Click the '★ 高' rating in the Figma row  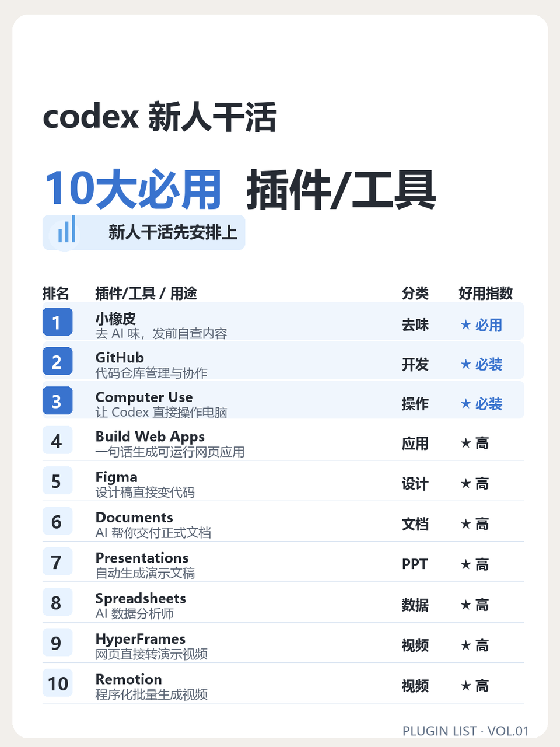[x=475, y=484]
